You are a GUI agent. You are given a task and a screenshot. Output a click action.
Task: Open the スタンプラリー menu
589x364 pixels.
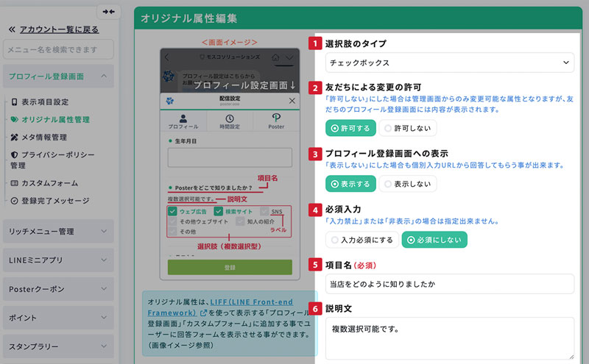pos(57,345)
